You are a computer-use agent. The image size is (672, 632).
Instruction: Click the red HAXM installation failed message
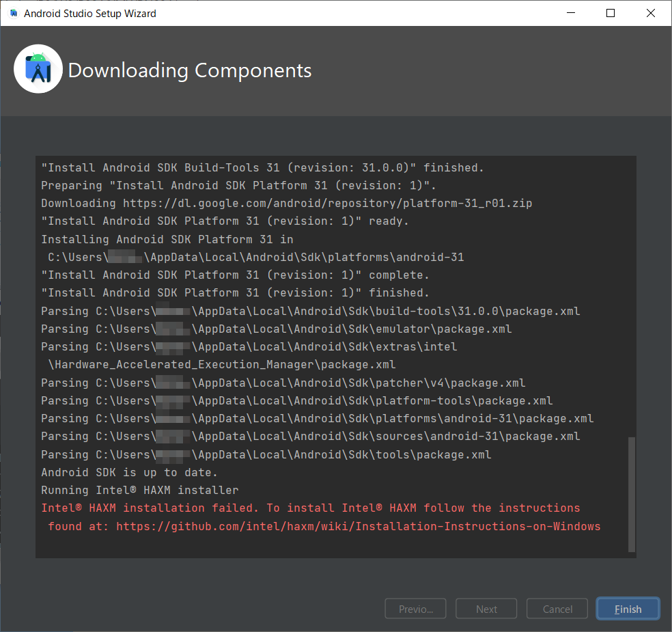[310, 508]
